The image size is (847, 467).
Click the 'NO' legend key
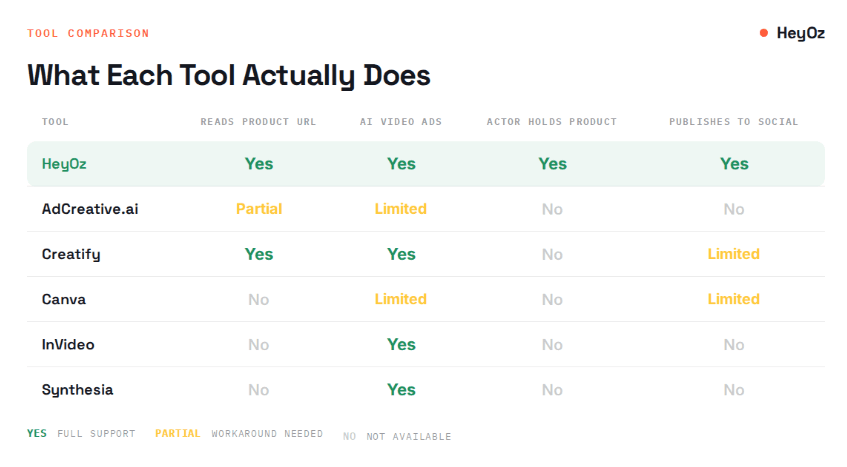(349, 436)
